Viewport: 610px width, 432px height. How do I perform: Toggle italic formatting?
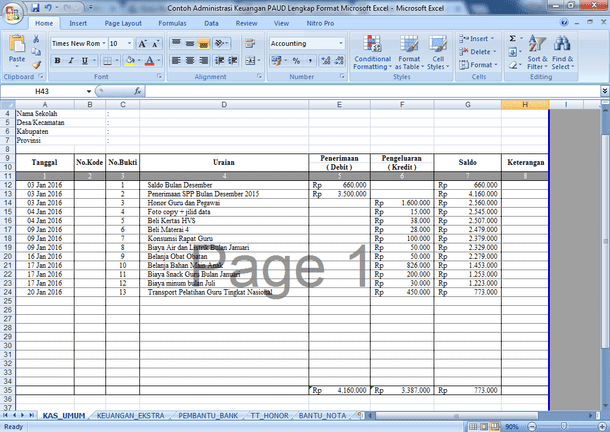click(x=71, y=61)
